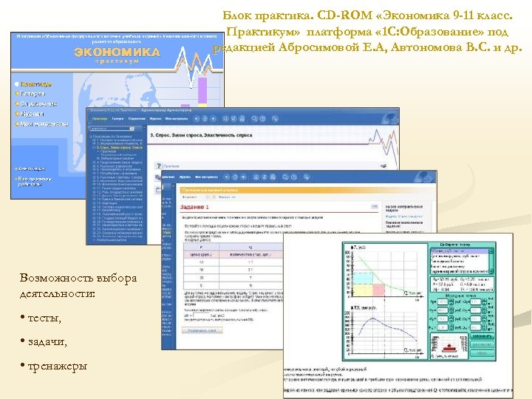
Task: Click bottom green button in trainer panel
Action: [x=482, y=353]
